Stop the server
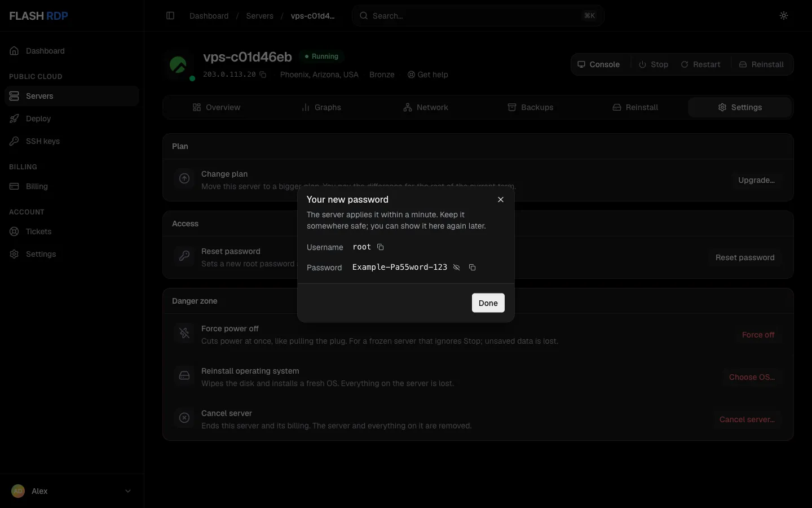Screen dimensions: 812x508 tap(654, 64)
